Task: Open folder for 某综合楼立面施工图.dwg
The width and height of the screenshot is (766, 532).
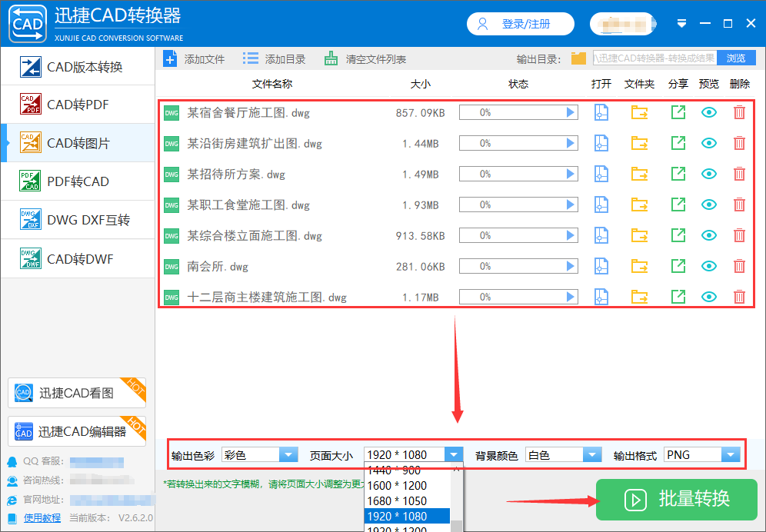Action: click(639, 235)
